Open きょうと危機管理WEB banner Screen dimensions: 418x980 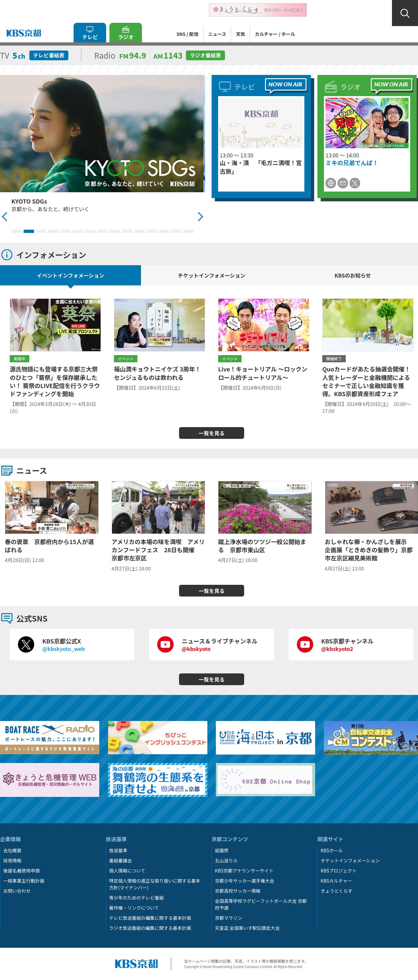tap(49, 780)
